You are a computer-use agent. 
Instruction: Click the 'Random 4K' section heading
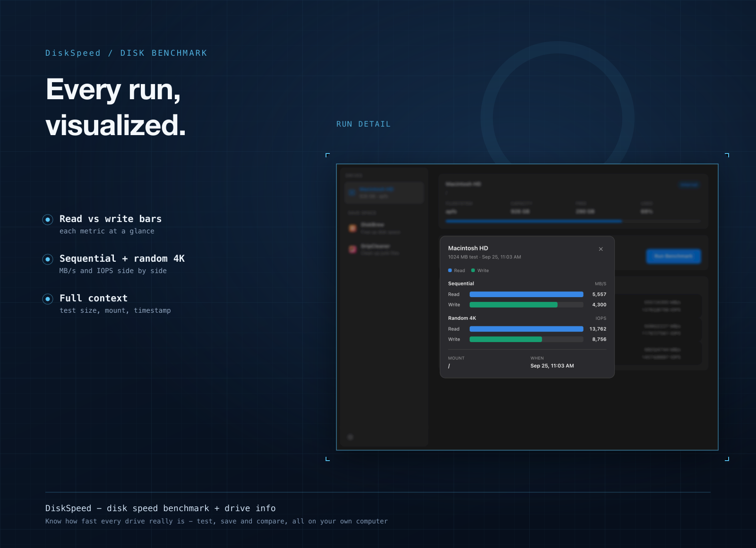coord(462,318)
